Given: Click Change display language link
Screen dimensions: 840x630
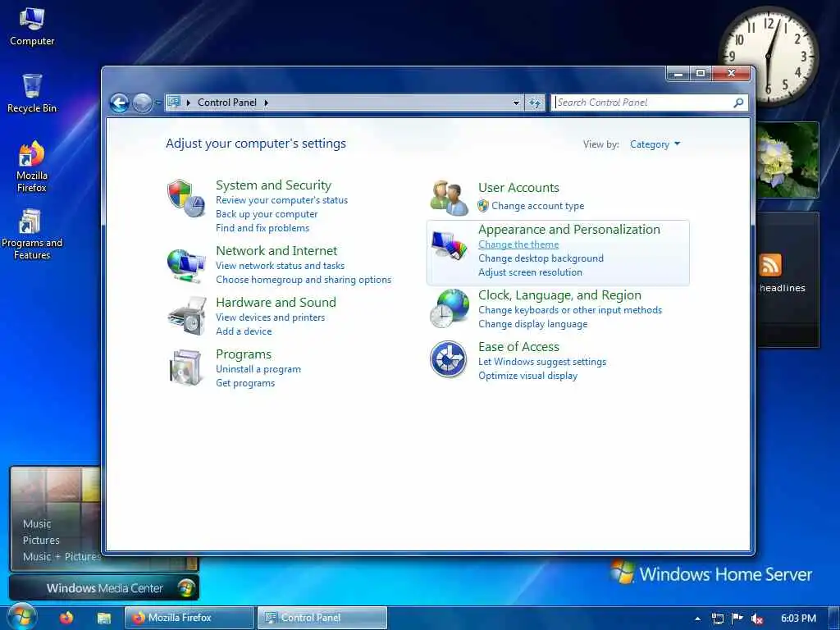Looking at the screenshot, I should (x=533, y=323).
